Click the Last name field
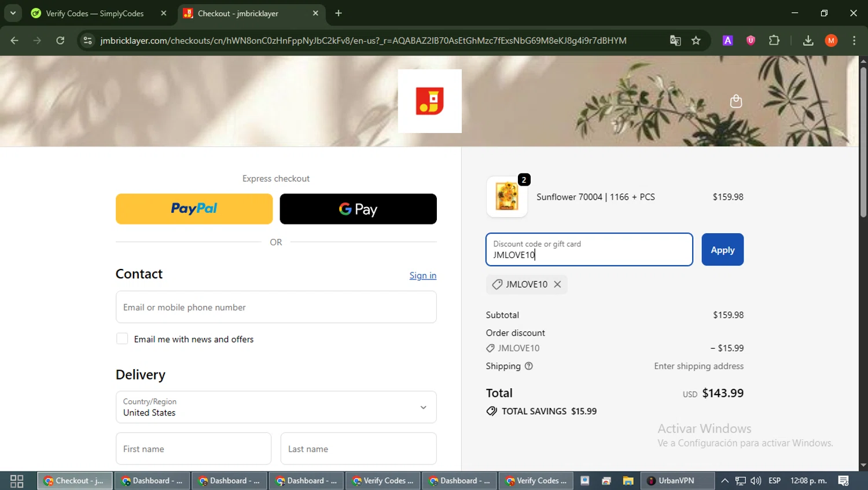The height and width of the screenshot is (490, 868). (x=358, y=448)
